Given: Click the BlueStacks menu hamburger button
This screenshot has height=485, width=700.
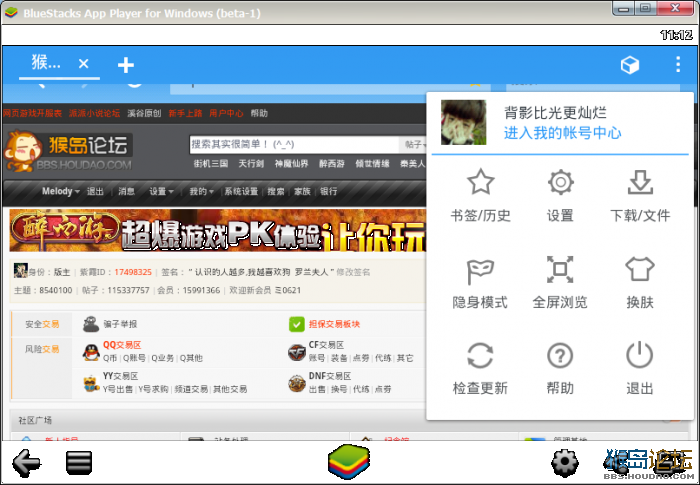Looking at the screenshot, I should coord(79,463).
